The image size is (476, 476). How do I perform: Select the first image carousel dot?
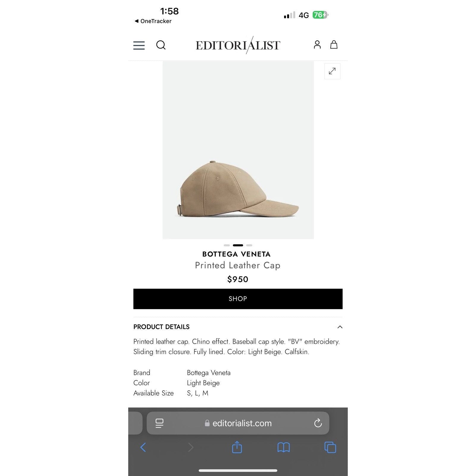[x=227, y=245]
